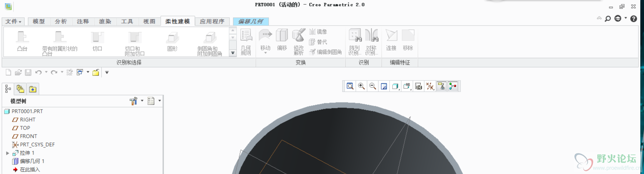Click the 阵列识别 (Pattern Recognition) tool

(355, 42)
